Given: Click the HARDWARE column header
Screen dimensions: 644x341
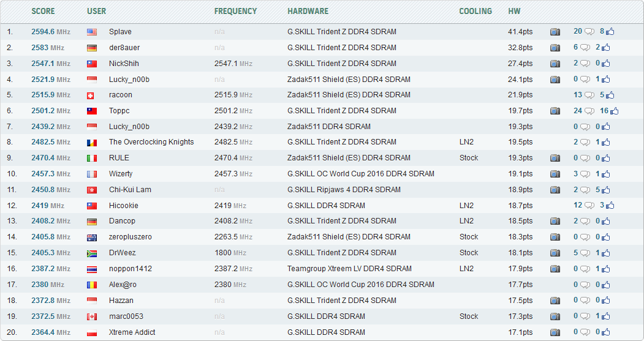Looking at the screenshot, I should (x=308, y=11).
